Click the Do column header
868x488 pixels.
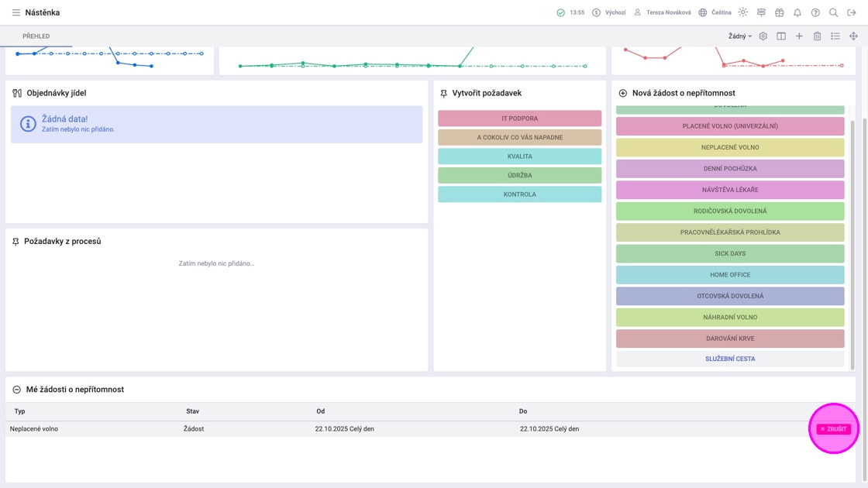pyautogui.click(x=523, y=411)
